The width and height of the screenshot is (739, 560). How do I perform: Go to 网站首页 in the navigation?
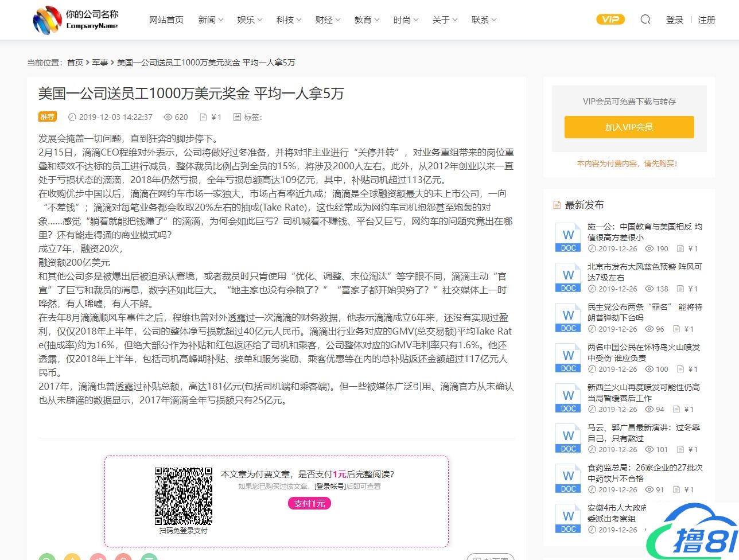coord(166,20)
